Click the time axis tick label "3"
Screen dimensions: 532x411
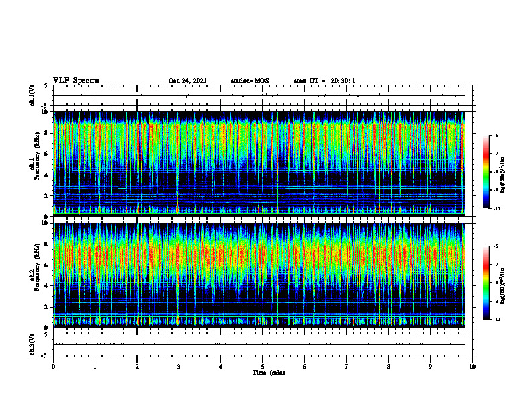pos(179,367)
